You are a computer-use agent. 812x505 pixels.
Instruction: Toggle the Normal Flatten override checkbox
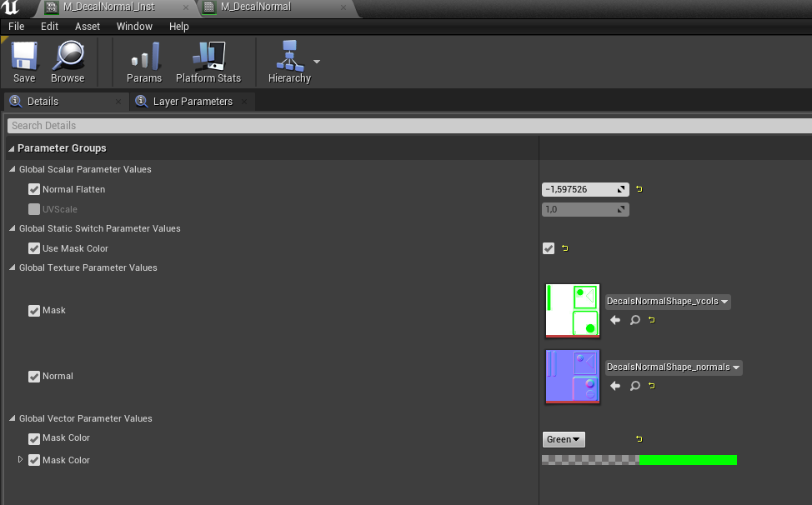tap(34, 189)
